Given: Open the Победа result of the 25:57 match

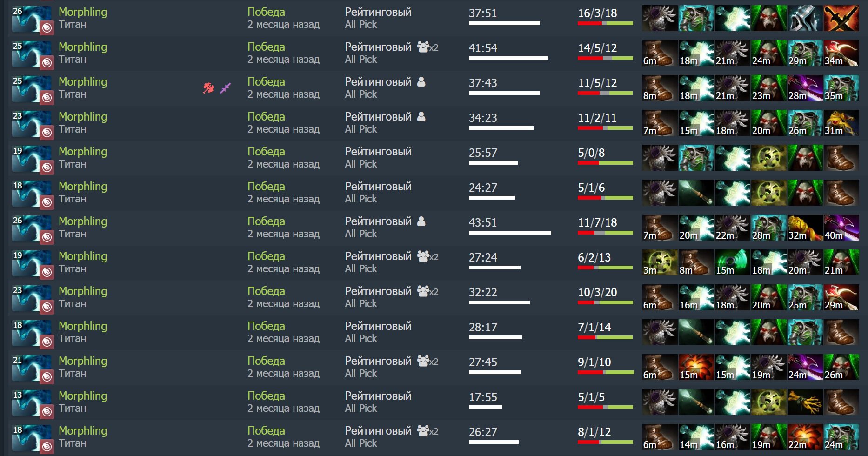Looking at the screenshot, I should [x=266, y=152].
